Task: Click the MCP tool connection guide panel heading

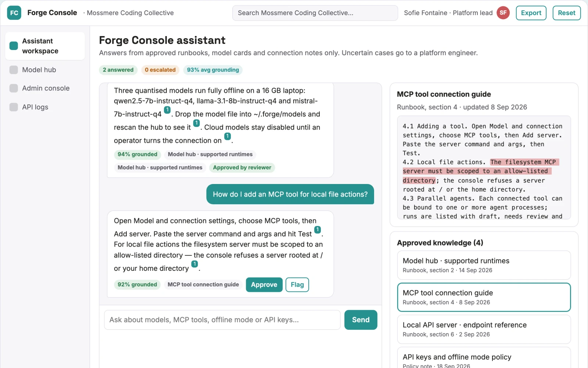Action: point(444,94)
